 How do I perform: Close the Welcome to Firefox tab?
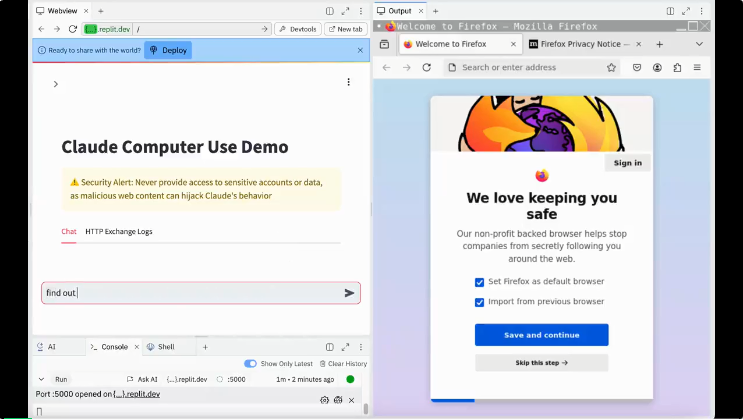pyautogui.click(x=513, y=44)
